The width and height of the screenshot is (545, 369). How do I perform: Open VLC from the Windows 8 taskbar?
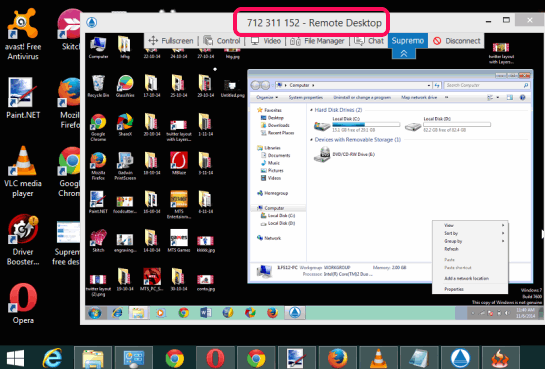pyautogui.click(x=378, y=358)
